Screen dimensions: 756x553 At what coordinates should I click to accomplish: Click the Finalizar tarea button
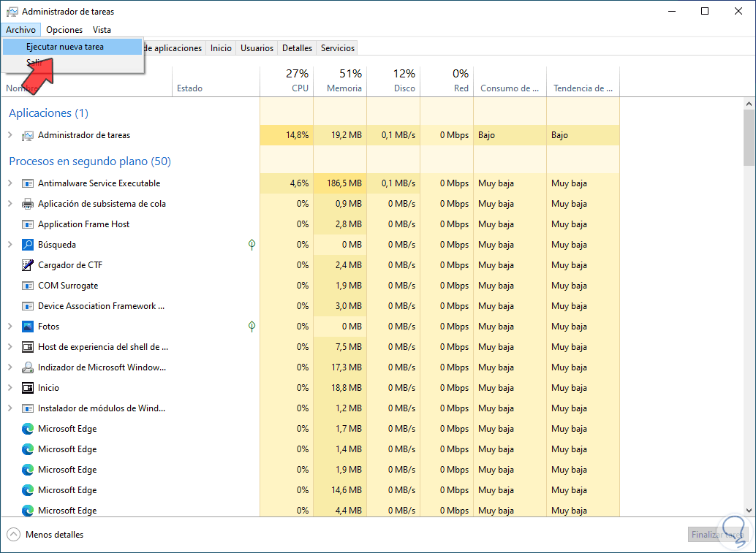click(717, 535)
